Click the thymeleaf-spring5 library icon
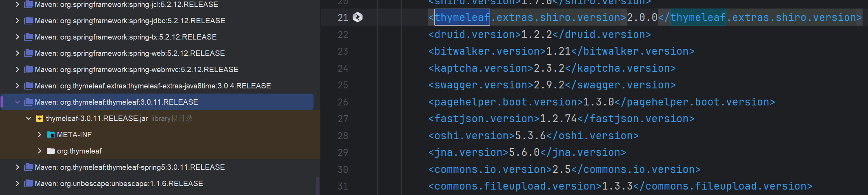This screenshot has width=868, height=195. pyautogui.click(x=29, y=167)
